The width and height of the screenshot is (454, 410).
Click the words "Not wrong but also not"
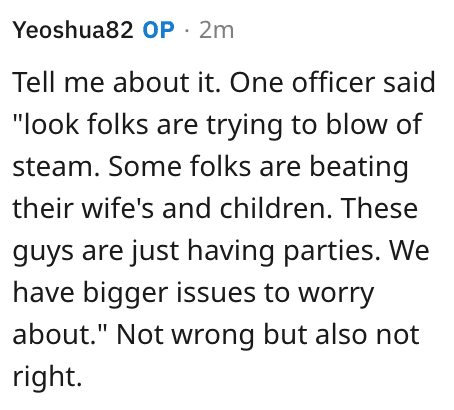click(x=268, y=335)
